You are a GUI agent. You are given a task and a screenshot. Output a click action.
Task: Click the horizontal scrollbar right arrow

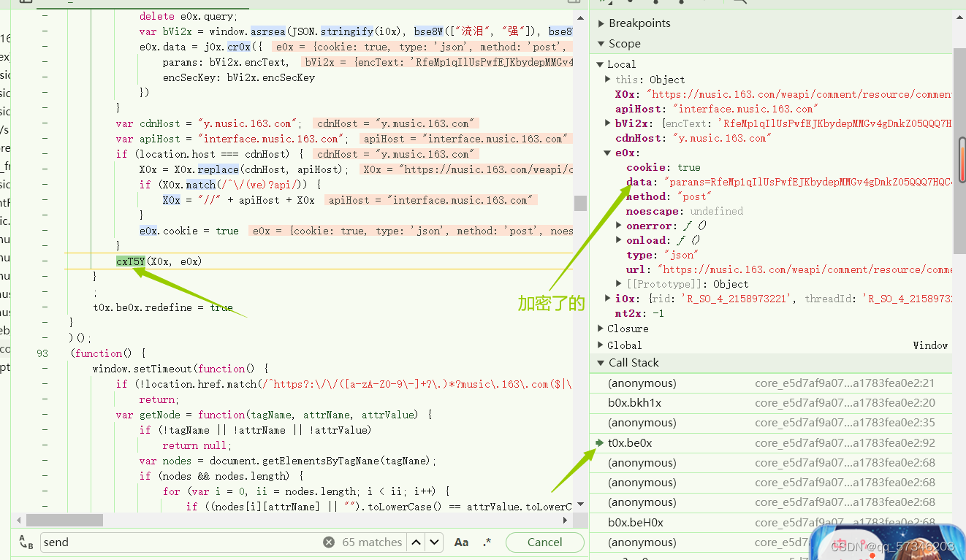pos(566,521)
